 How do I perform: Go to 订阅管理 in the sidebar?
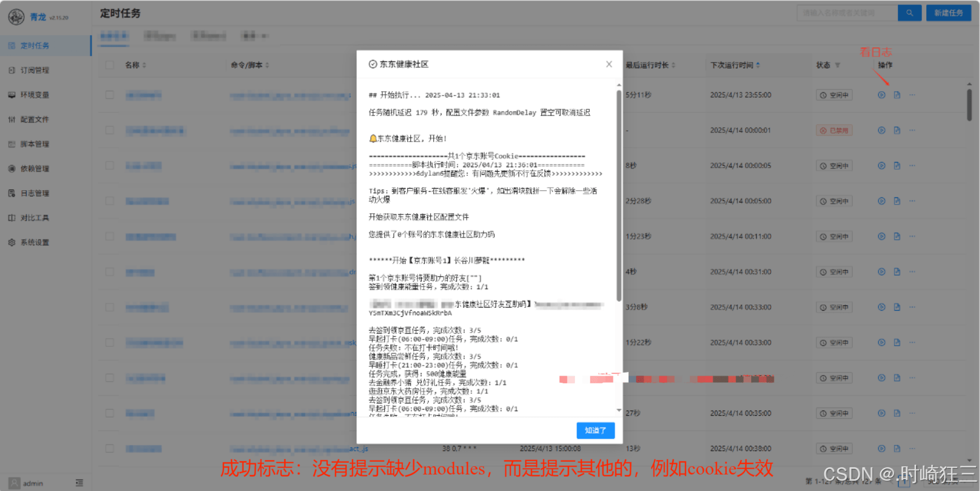46,70
